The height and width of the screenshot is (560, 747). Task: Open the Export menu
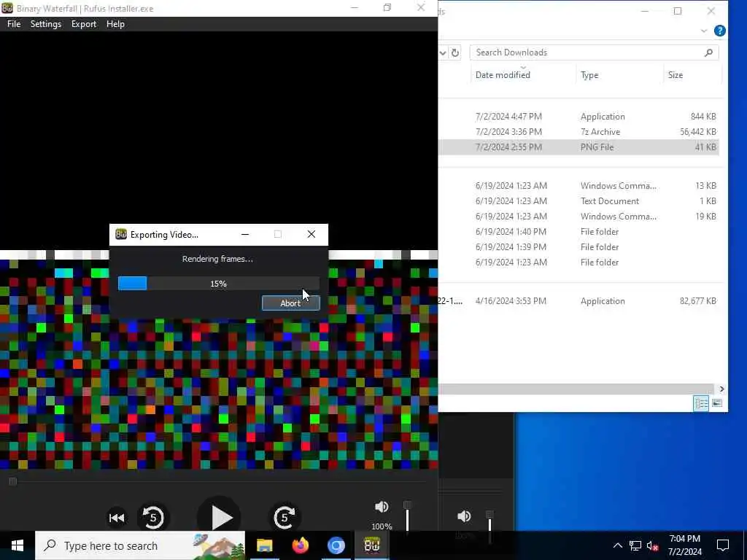(84, 24)
